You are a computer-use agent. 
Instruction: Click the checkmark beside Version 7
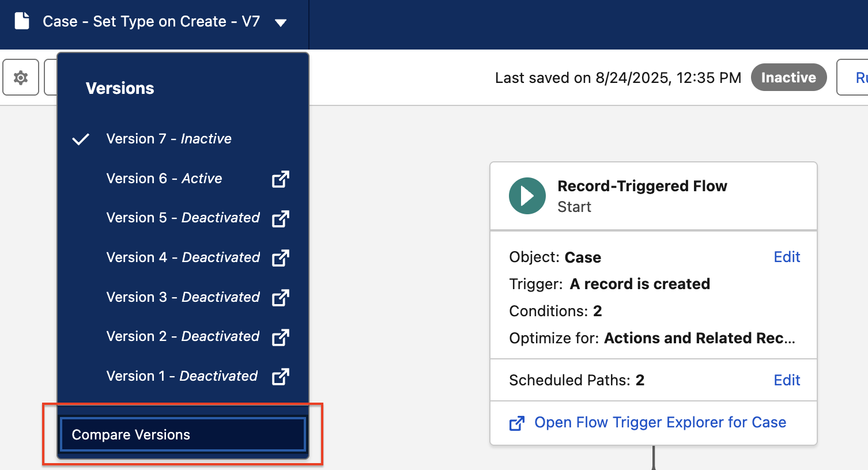pyautogui.click(x=81, y=139)
